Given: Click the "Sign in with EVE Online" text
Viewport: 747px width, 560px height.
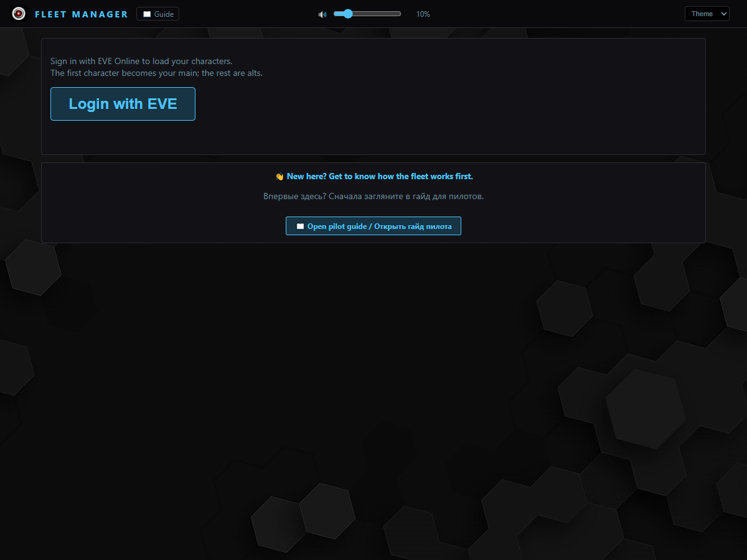Looking at the screenshot, I should 141,62.
